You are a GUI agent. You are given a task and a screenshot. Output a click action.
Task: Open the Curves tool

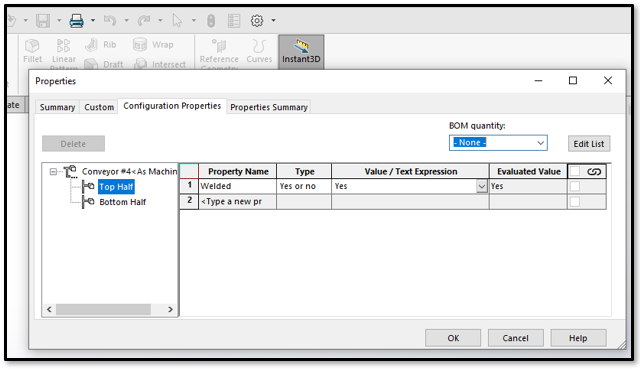(x=259, y=51)
